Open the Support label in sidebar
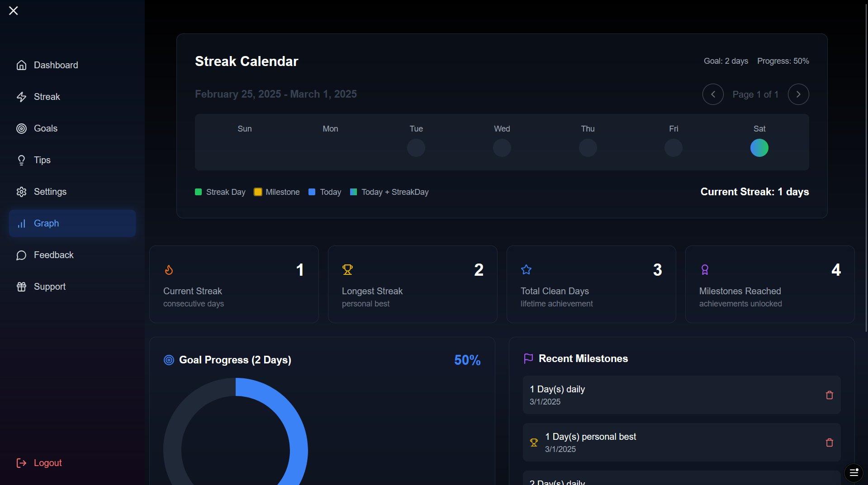Image resolution: width=868 pixels, height=485 pixels. (50, 287)
